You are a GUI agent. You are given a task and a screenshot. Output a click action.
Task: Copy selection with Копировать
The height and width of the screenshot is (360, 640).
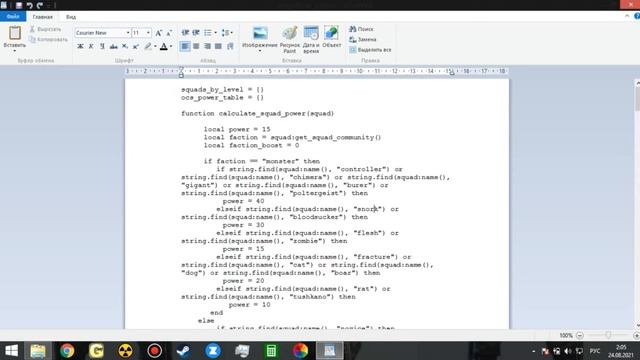[48, 40]
